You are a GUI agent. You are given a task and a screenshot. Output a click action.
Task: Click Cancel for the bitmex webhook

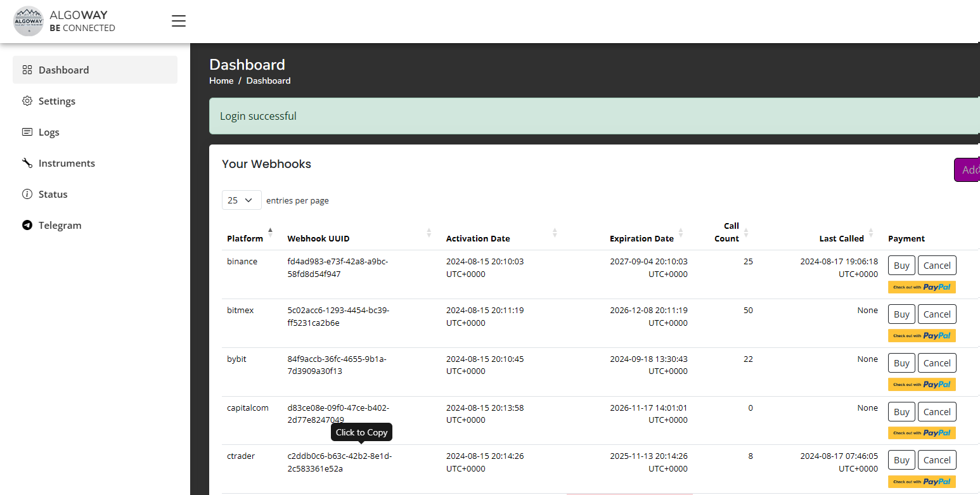[937, 314]
